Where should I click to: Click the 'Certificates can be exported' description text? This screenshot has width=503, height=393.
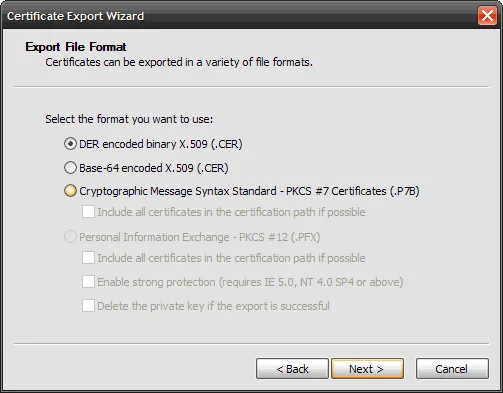point(179,62)
